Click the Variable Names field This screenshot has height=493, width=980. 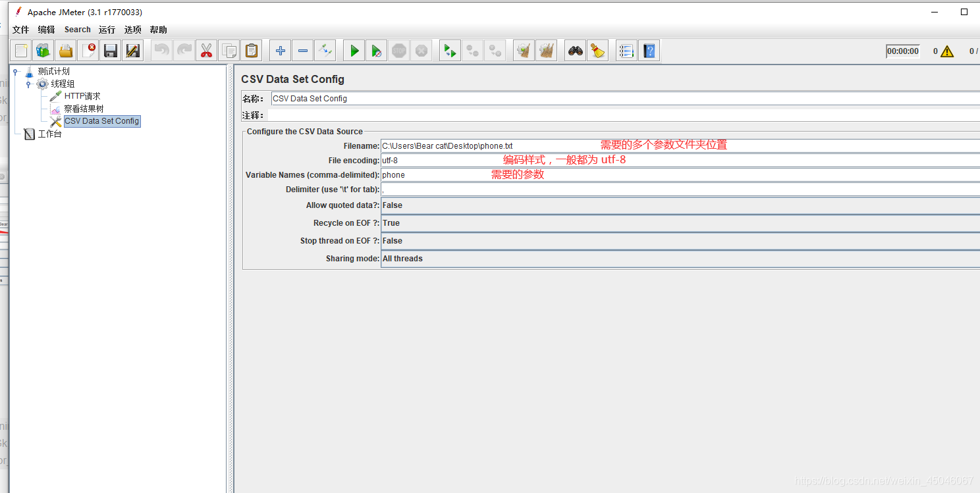tap(680, 174)
